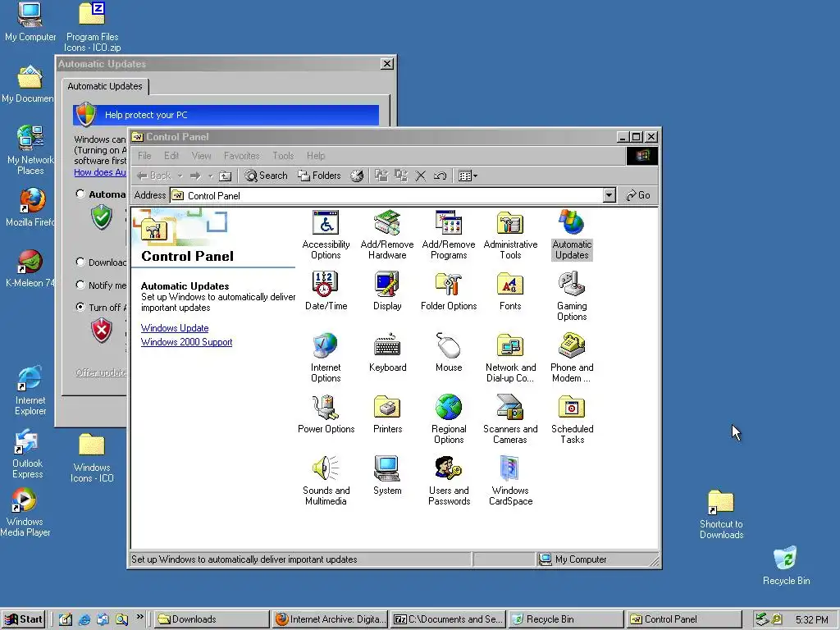Viewport: 840px width, 630px height.
Task: Open the Display applet
Action: click(x=387, y=291)
